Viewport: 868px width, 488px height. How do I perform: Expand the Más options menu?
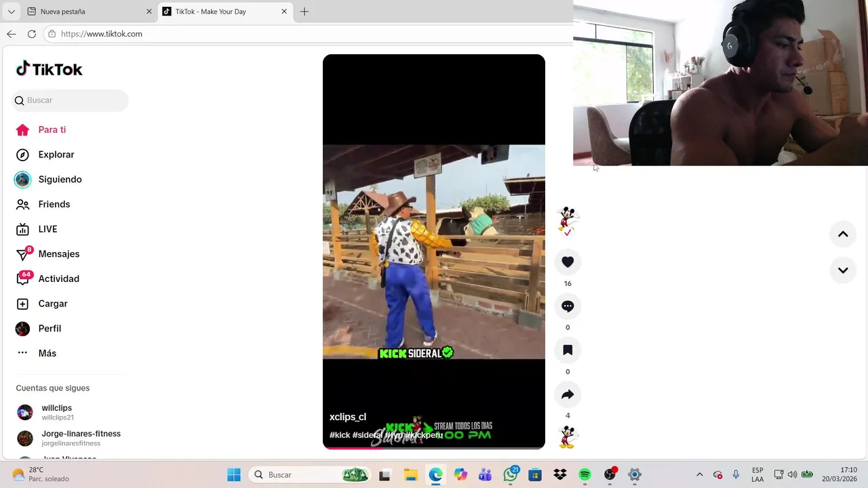tap(37, 353)
